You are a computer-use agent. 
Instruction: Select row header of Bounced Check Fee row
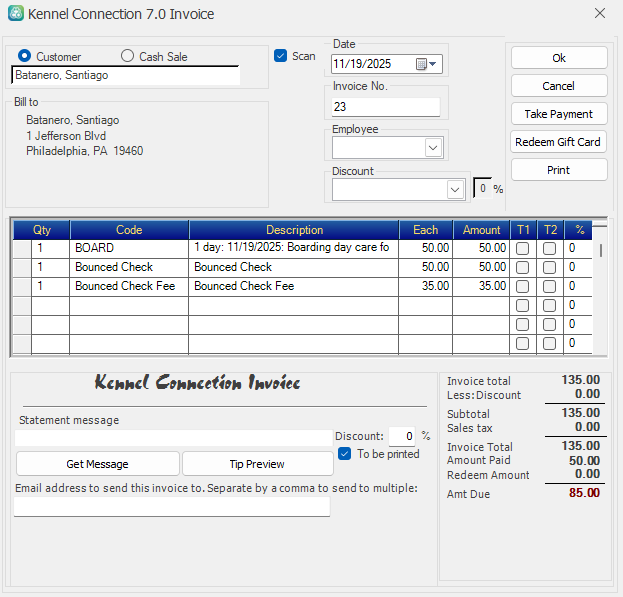[x=22, y=286]
